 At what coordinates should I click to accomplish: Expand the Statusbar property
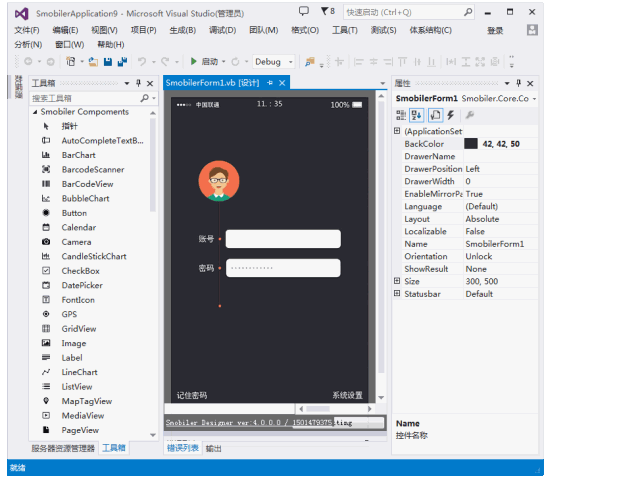tap(397, 294)
